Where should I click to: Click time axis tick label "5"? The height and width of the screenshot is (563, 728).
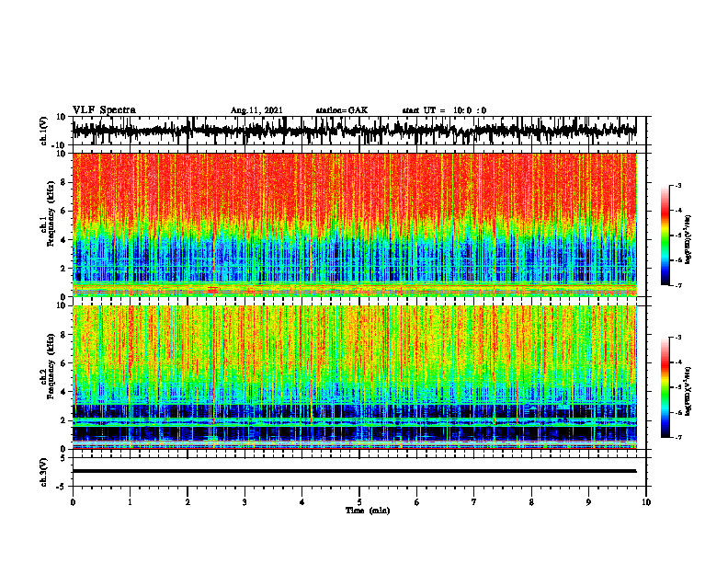pos(359,502)
